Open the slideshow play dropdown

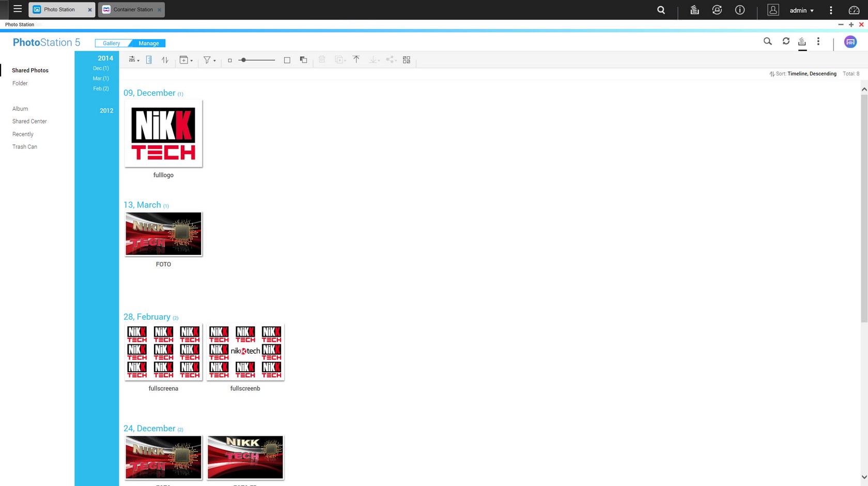point(340,60)
